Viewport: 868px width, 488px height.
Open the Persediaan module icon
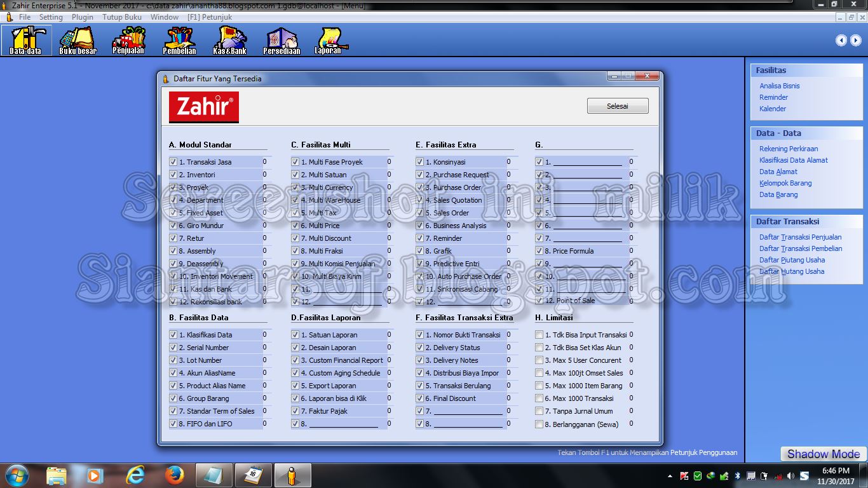[281, 39]
